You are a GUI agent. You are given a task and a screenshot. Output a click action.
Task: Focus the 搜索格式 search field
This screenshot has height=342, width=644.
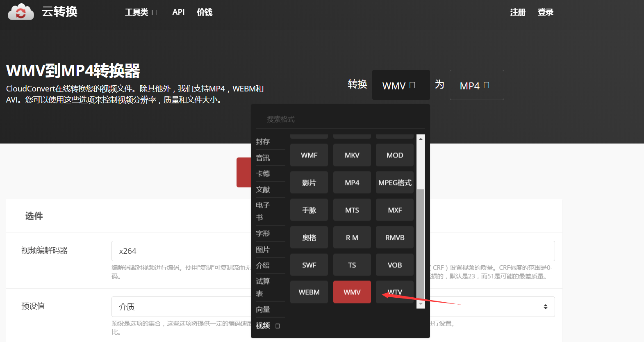(x=340, y=119)
